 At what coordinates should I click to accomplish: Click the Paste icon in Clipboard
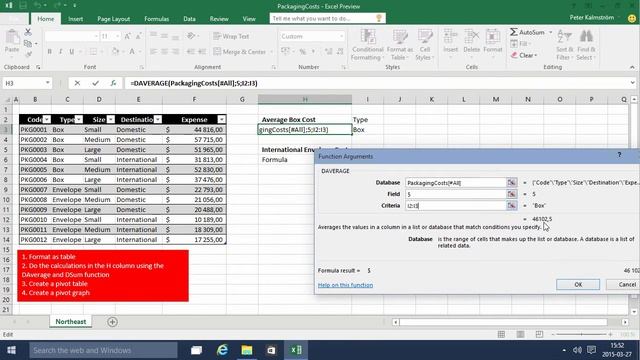click(12, 41)
